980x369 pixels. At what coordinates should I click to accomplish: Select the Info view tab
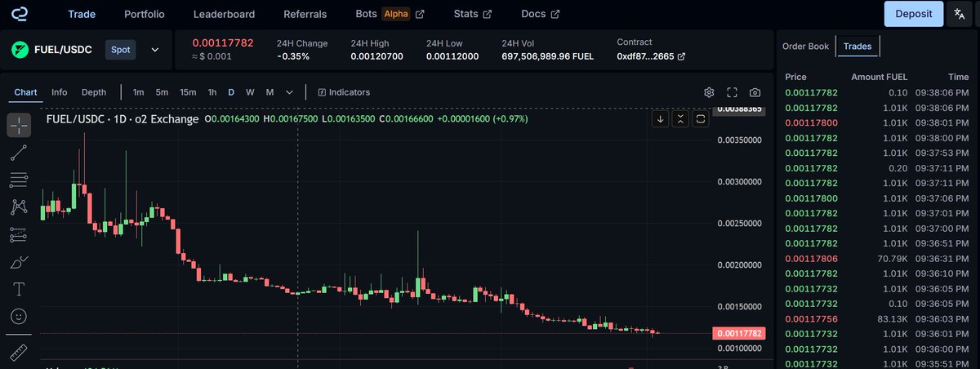point(60,92)
